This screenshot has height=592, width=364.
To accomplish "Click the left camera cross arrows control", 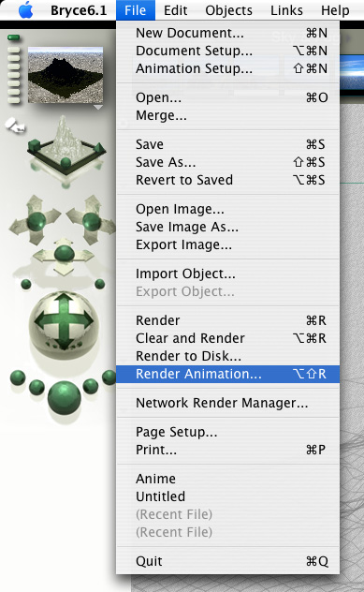I will coord(36,220).
